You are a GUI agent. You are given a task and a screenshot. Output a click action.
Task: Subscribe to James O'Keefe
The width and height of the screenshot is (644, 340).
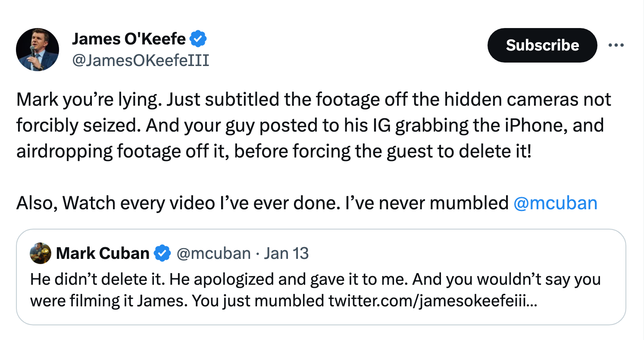[x=542, y=45]
